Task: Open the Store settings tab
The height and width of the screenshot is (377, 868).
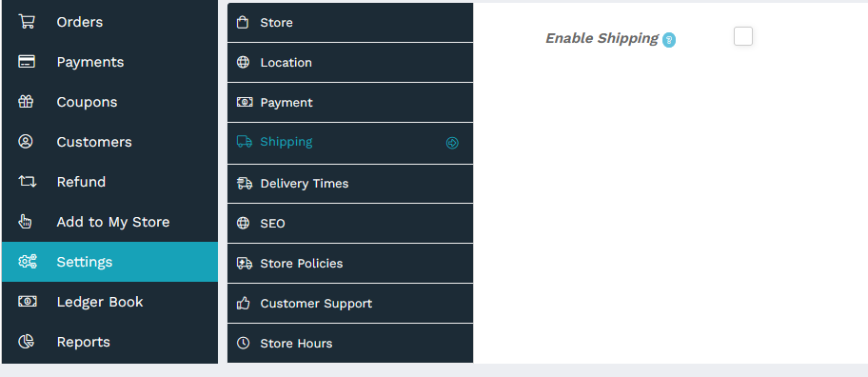Action: pos(350,22)
